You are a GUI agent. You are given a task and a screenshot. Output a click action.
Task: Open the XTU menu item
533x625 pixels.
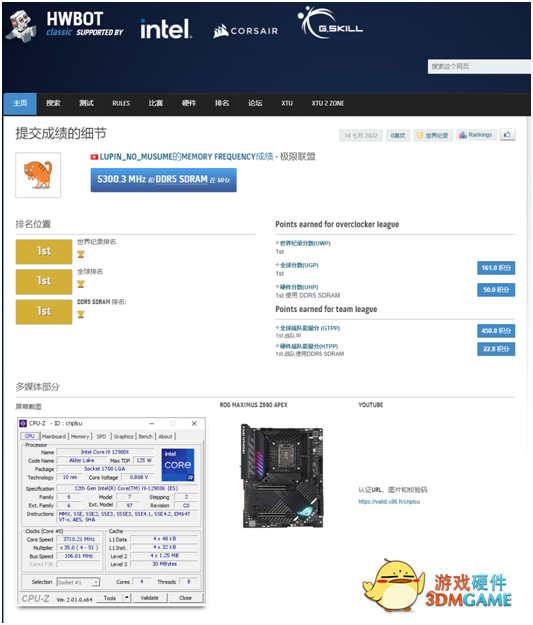[287, 104]
